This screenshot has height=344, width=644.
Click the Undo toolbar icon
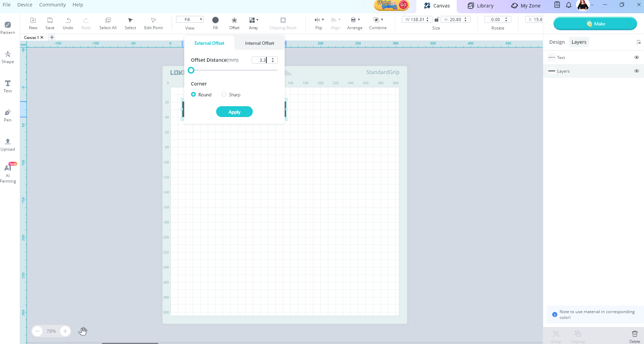68,23
